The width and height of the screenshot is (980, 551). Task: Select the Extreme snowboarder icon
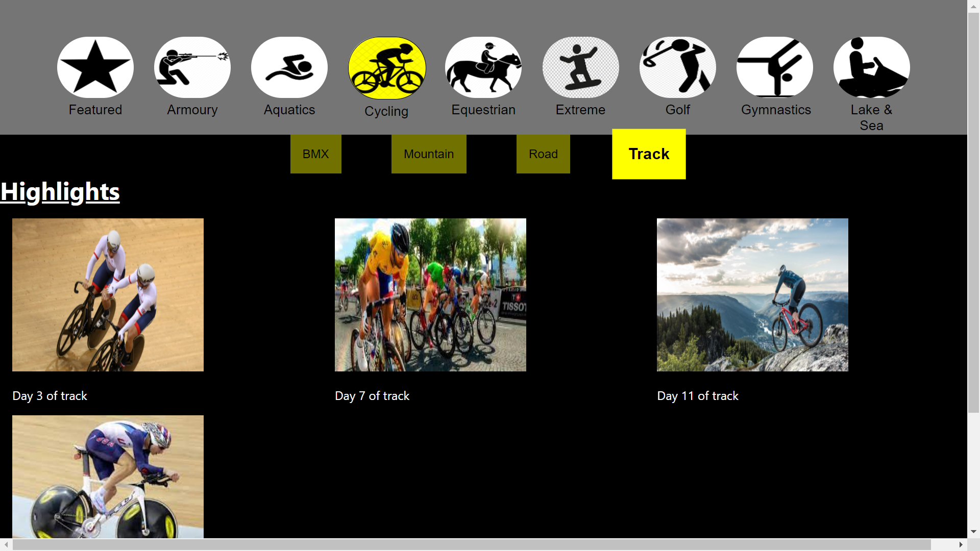(581, 67)
